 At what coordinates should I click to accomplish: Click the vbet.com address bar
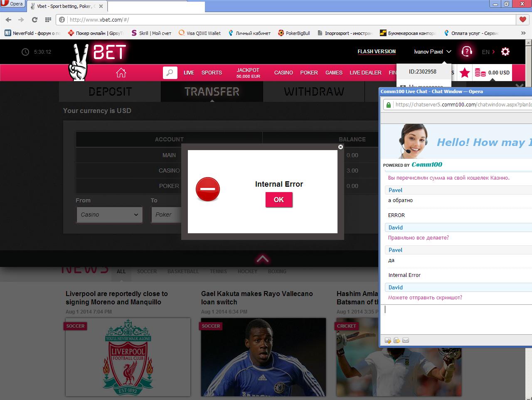tap(287, 20)
